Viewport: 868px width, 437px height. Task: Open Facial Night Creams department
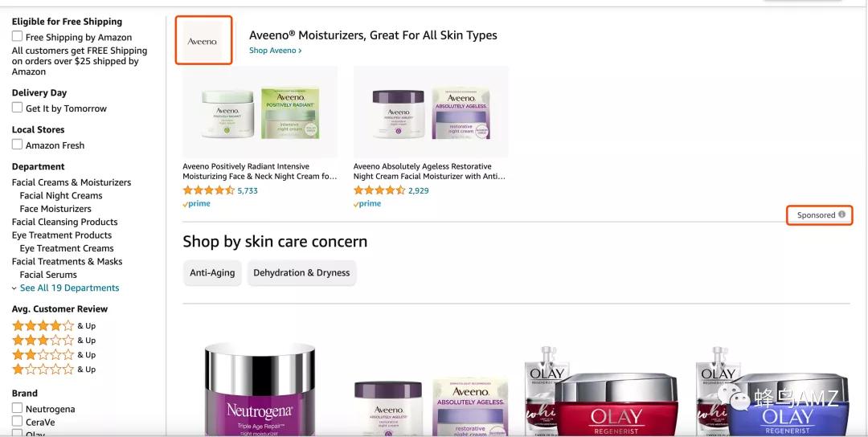pos(61,195)
